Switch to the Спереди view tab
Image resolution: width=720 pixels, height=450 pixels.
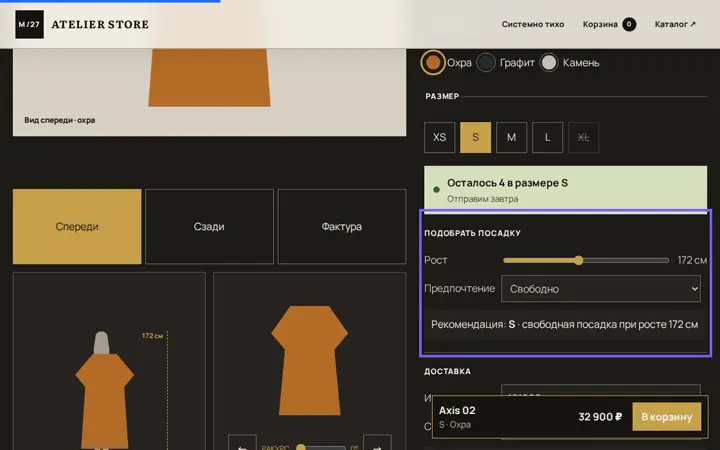(x=77, y=227)
